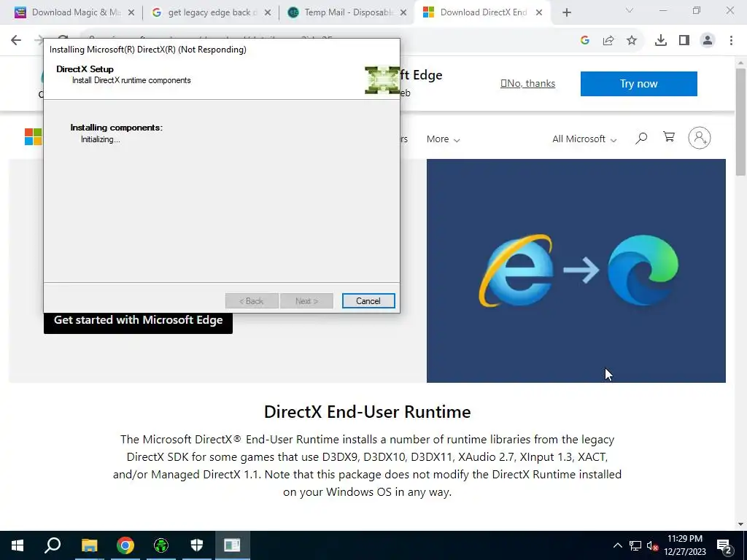
Task: Click the sign-in account icon
Action: coord(699,138)
